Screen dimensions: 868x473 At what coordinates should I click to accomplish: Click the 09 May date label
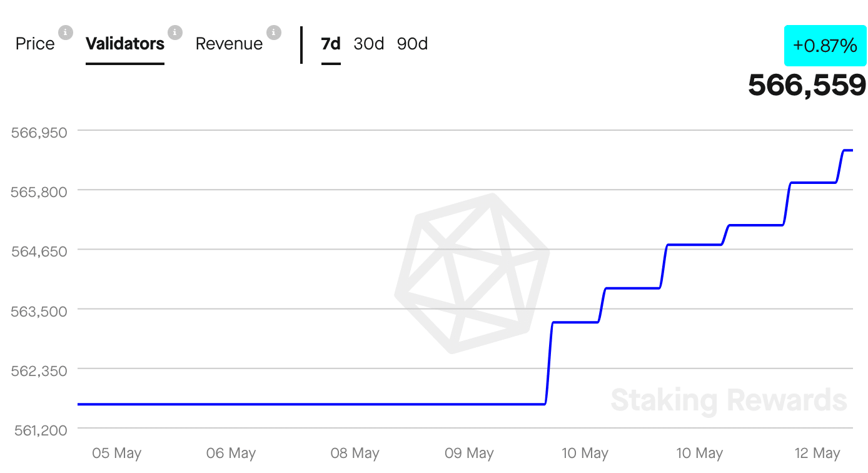coord(469,454)
